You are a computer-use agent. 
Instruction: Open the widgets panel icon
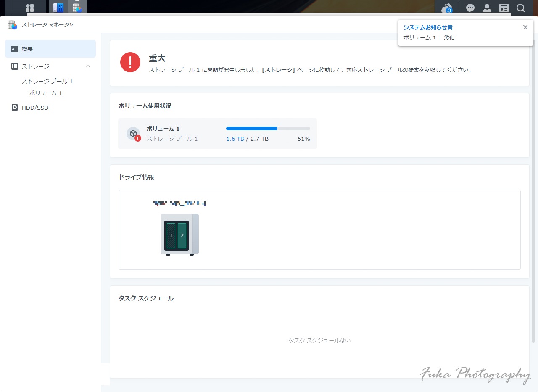pos(504,8)
